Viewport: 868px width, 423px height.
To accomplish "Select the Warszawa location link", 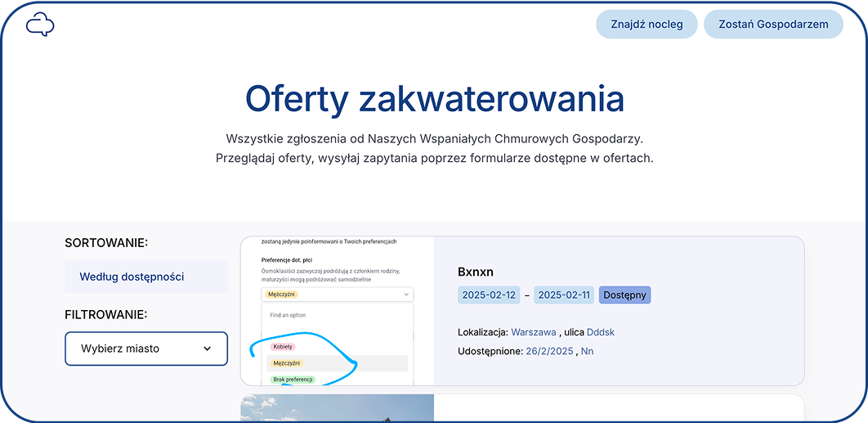I will click(x=534, y=332).
